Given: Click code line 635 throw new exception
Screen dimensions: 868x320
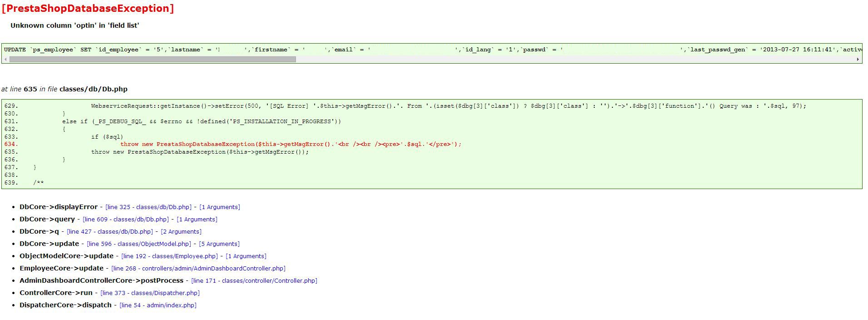Looking at the screenshot, I should pyautogui.click(x=200, y=152).
